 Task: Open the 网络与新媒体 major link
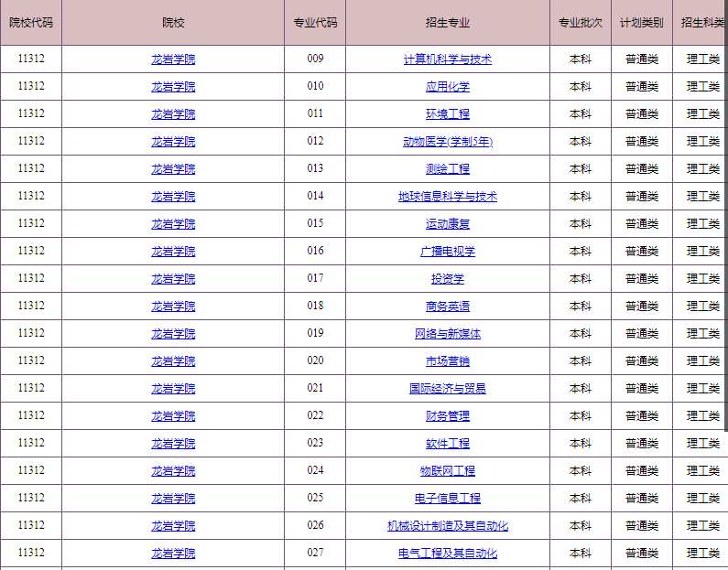point(448,333)
